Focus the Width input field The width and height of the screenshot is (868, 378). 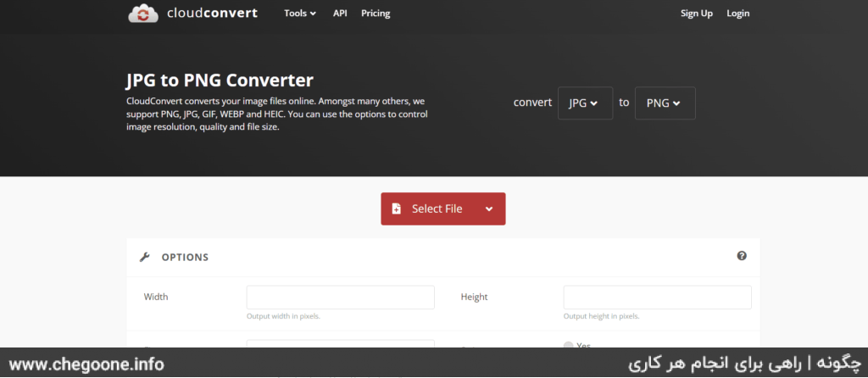(x=341, y=297)
